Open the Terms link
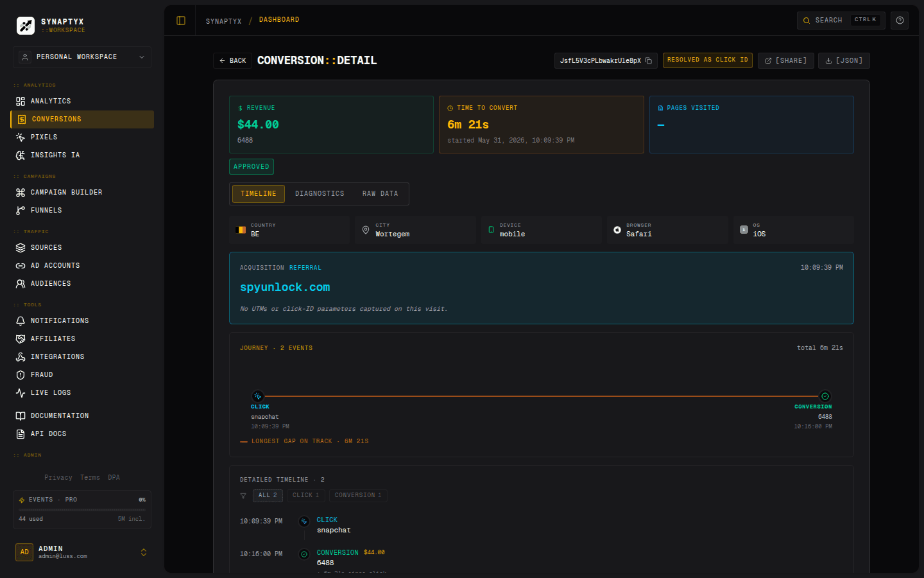Image resolution: width=924 pixels, height=578 pixels. click(90, 478)
